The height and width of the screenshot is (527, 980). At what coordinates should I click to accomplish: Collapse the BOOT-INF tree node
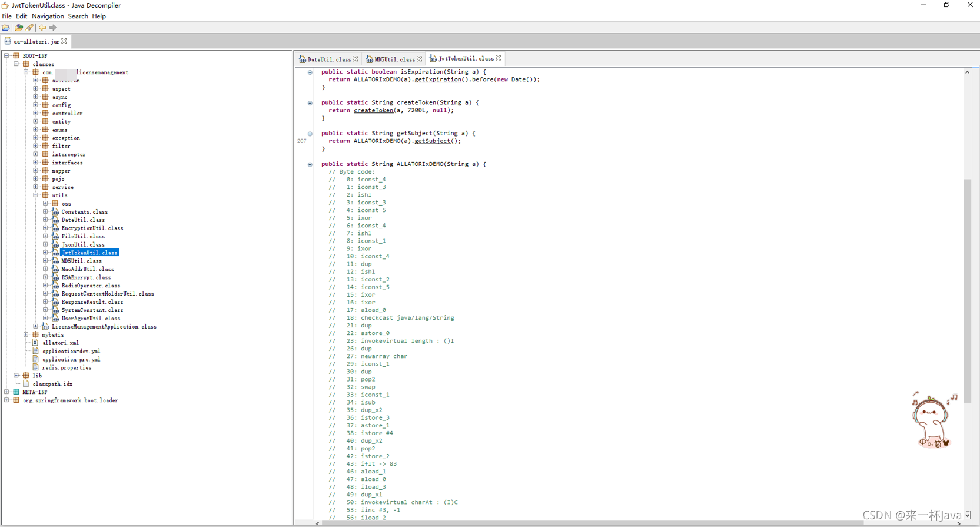click(6, 56)
